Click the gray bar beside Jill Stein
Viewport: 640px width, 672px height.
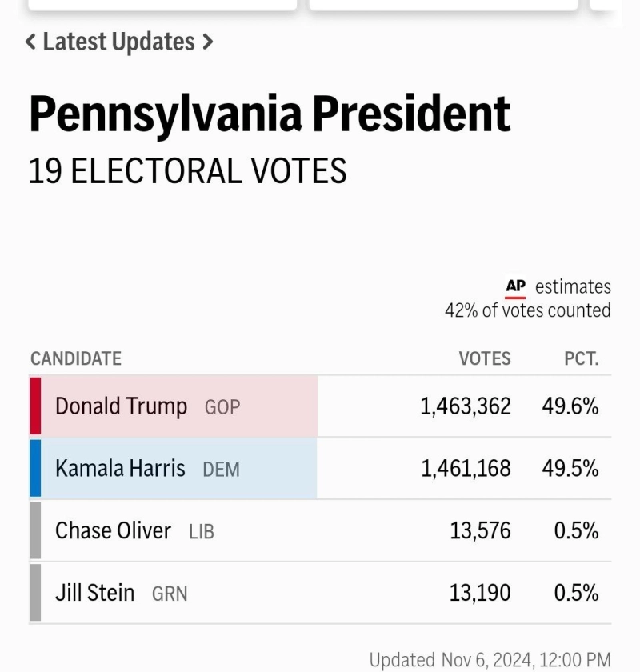[35, 593]
